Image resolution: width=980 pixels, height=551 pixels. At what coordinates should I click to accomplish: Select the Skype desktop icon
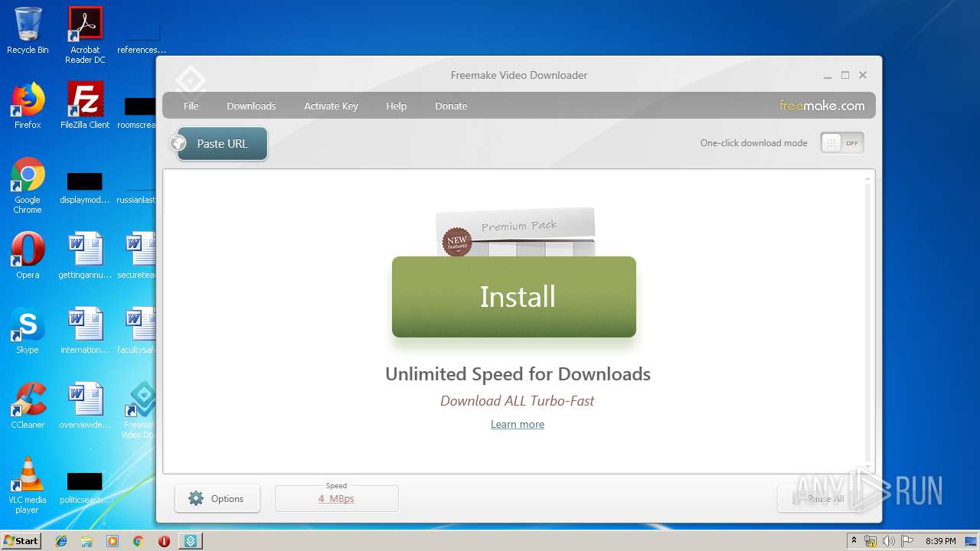28,331
